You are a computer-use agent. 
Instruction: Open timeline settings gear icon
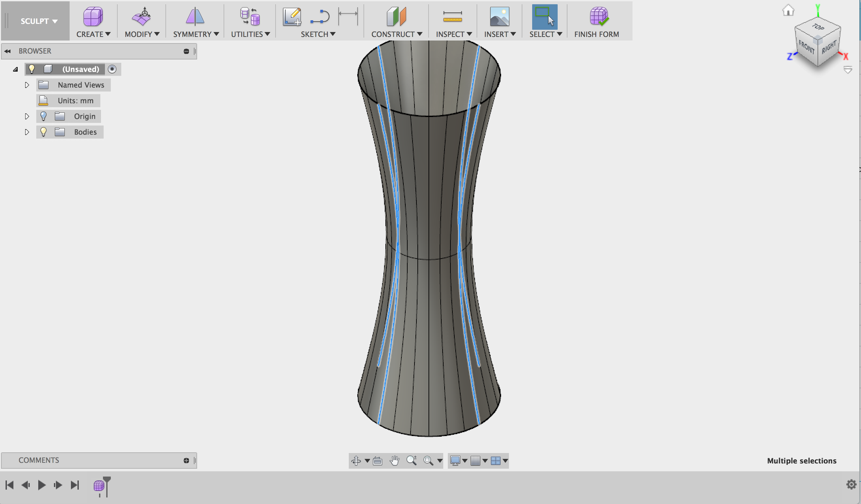851,484
